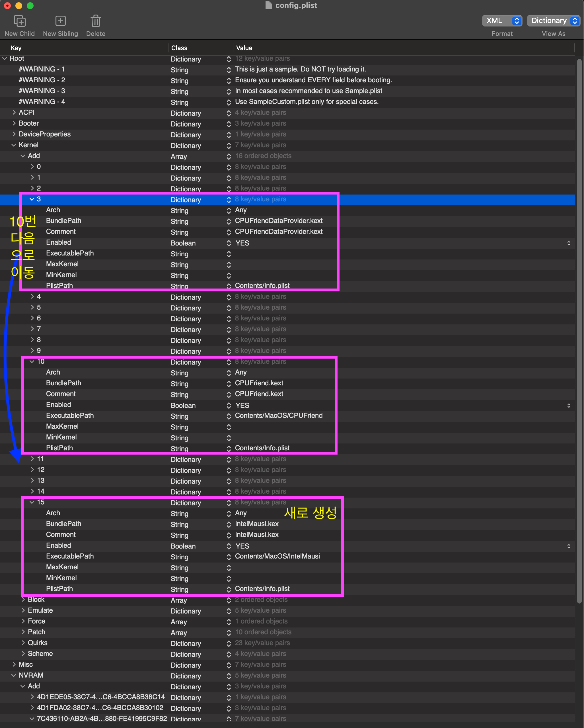Click the New Sibling toolbar icon
584x728 pixels.
[60, 21]
